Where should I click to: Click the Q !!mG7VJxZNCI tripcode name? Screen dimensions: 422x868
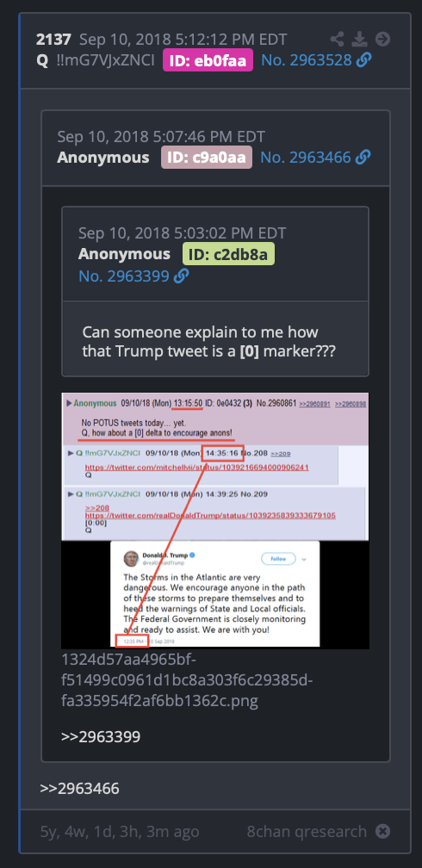coord(96,60)
